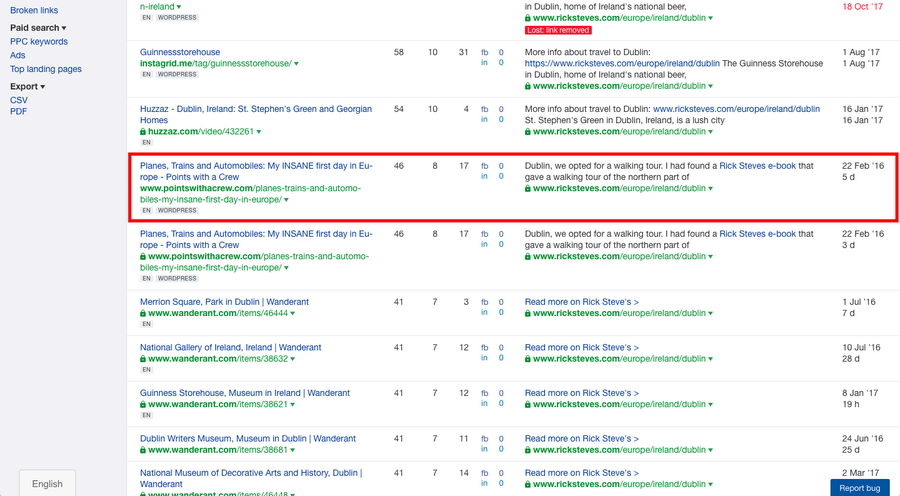Open dropdown beside instagrid.me guinnessstorehouse URL
The height and width of the screenshot is (496, 900).
[296, 64]
